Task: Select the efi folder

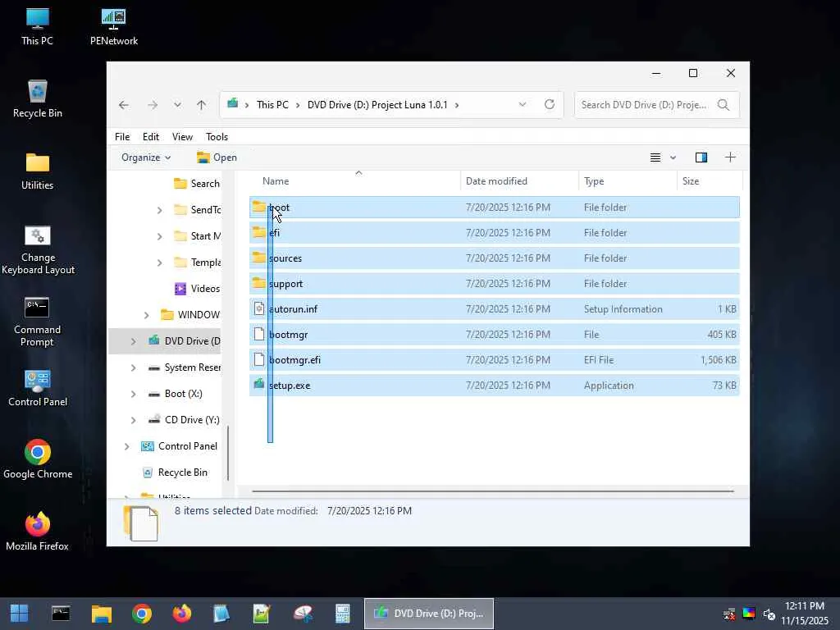Action: (494, 232)
